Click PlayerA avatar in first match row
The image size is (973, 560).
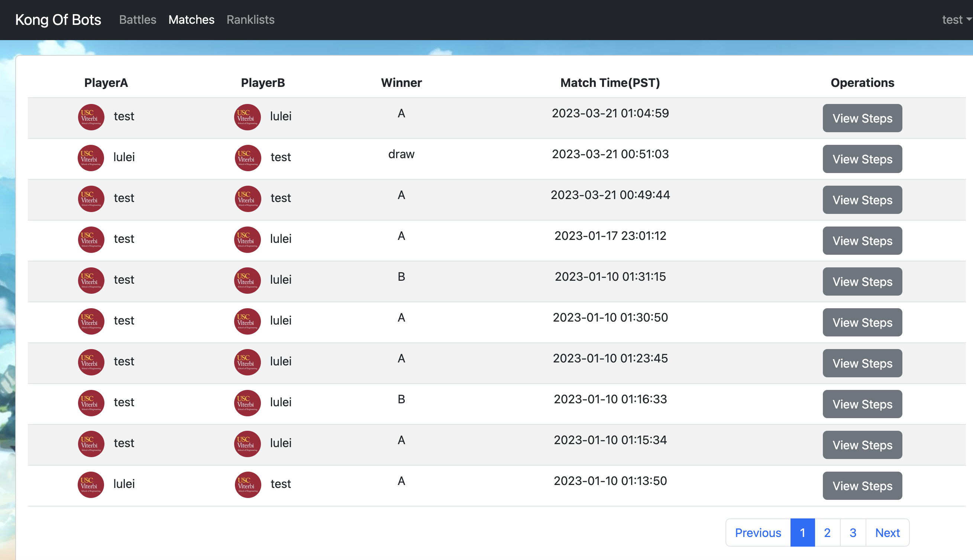point(91,117)
